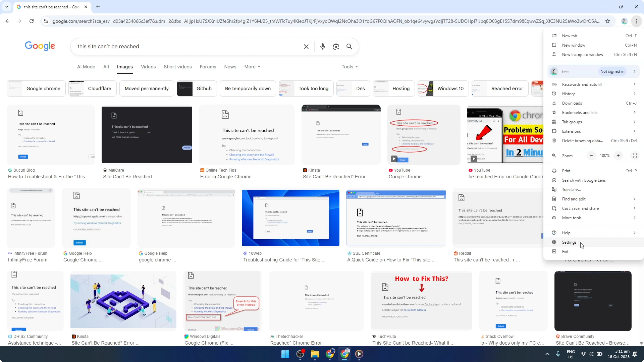Enter full screen using zoom row icon
Image resolution: width=644 pixels, height=362 pixels.
point(635,155)
